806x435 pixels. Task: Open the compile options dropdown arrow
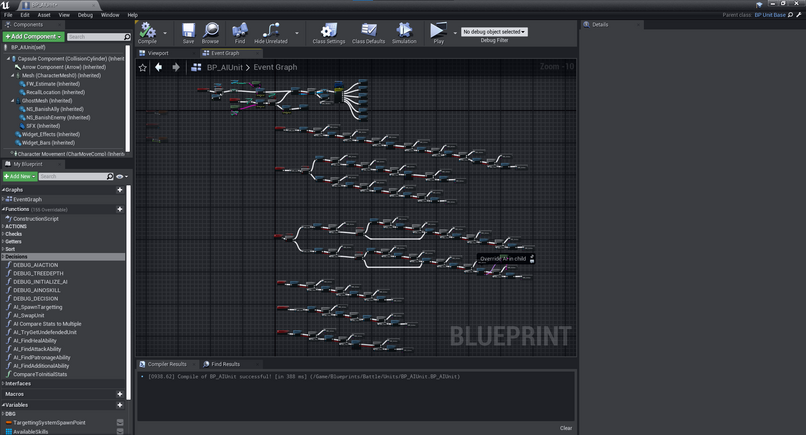165,33
